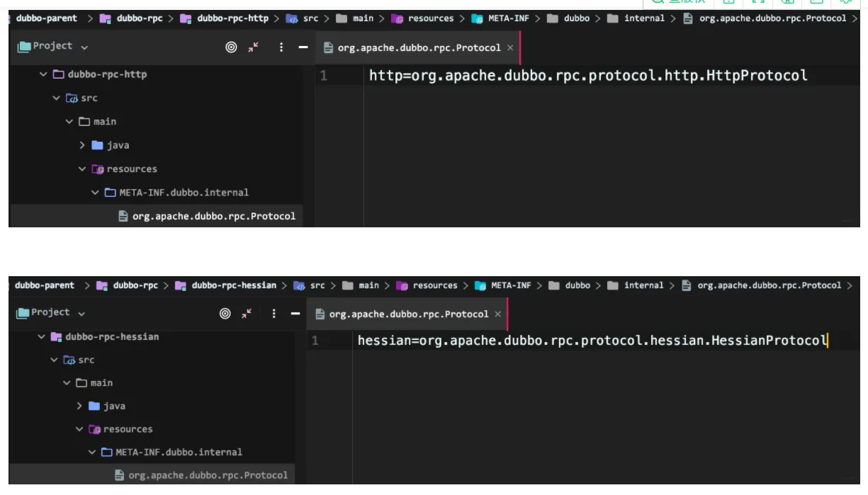The height and width of the screenshot is (495, 868).
Task: Select resources folder in dubbo-rpc-http tree
Action: (124, 169)
